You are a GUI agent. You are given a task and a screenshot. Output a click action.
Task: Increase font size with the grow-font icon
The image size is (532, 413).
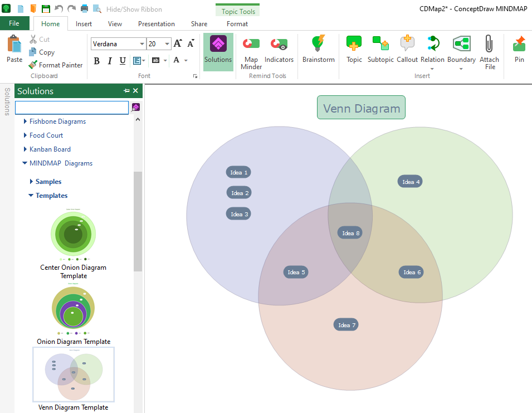pyautogui.click(x=178, y=43)
